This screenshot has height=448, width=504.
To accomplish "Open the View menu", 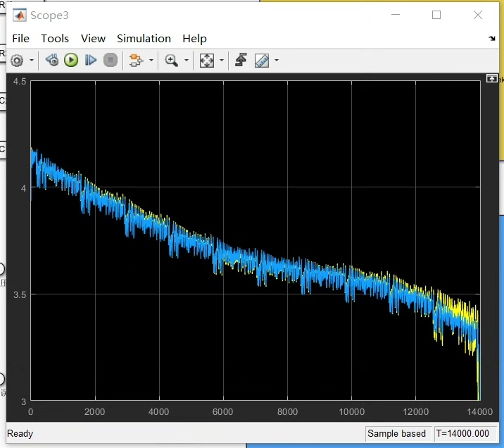I will pos(93,39).
